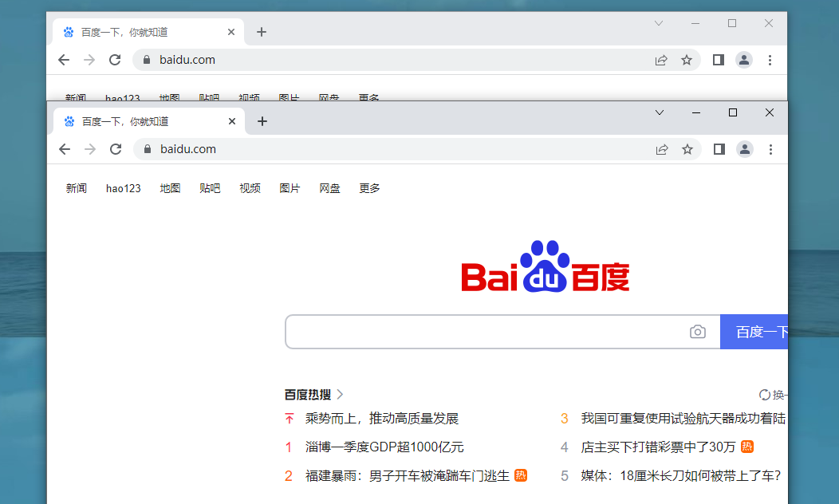Open three-dot Chrome menu in front window

(770, 149)
